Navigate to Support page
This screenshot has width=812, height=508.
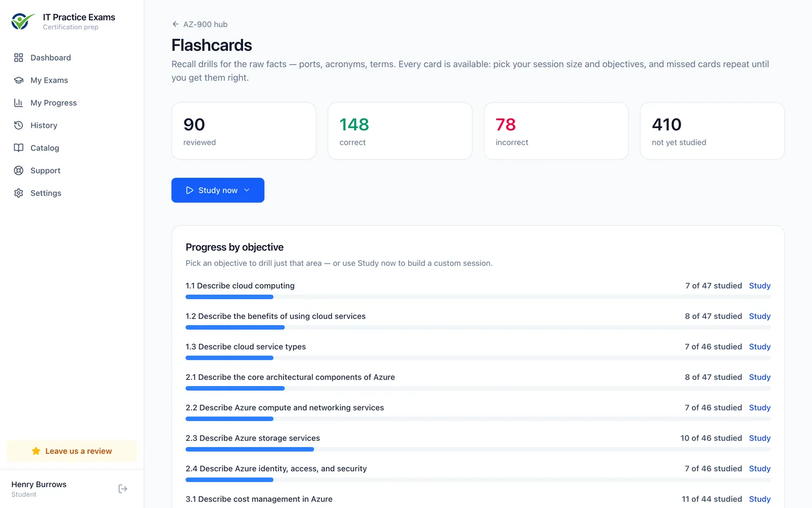pyautogui.click(x=72, y=170)
